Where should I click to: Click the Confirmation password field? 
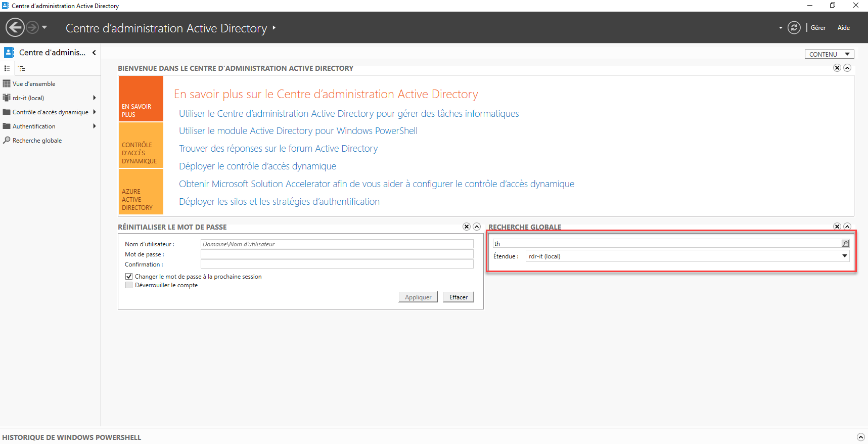[337, 264]
